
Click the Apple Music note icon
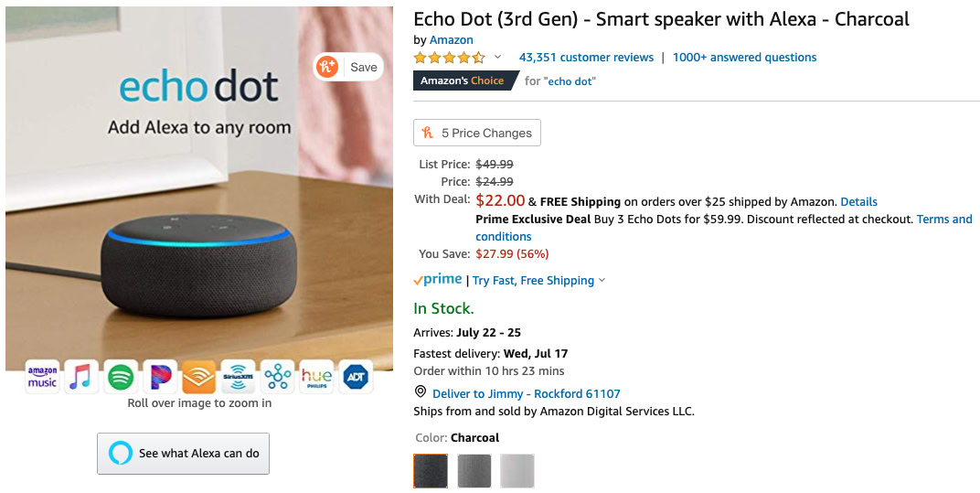coord(81,376)
